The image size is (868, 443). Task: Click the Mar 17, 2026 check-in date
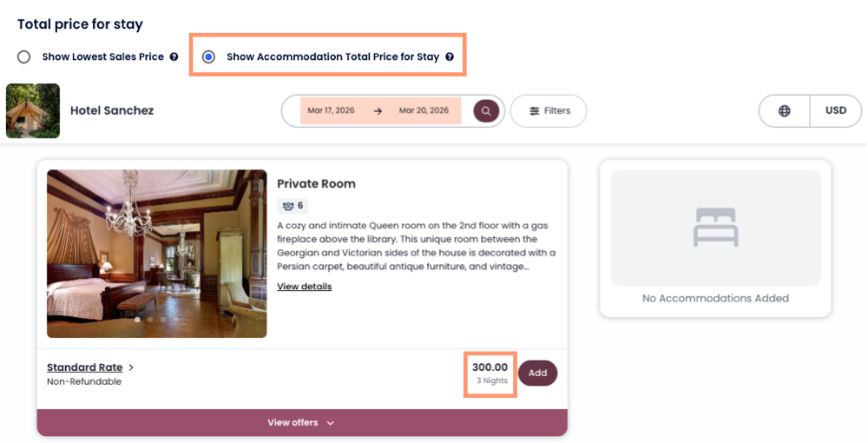332,111
